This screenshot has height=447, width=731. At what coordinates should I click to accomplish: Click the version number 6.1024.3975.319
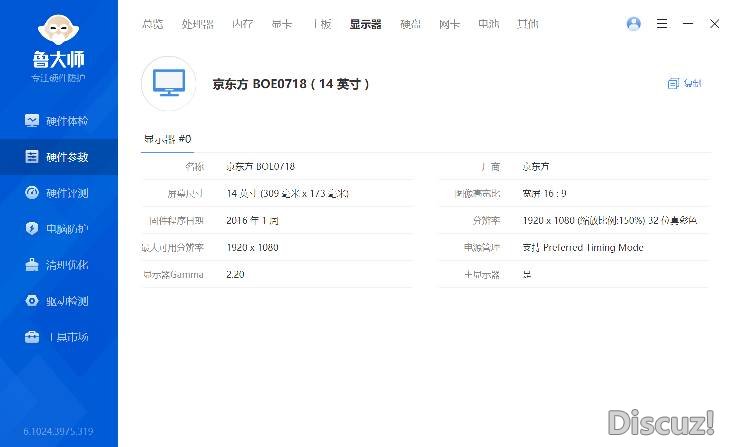click(58, 432)
